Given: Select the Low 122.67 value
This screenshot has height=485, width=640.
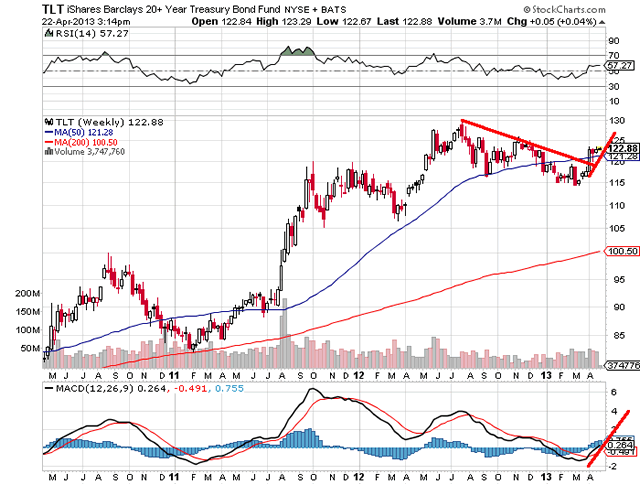Looking at the screenshot, I should click(x=344, y=21).
